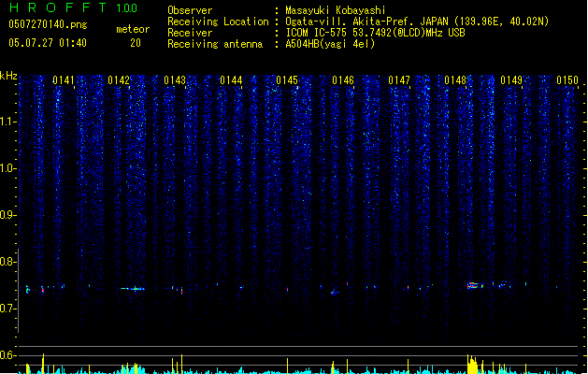Screen dimensions: 588x374
Task: Click the long horizontal echo after 0142
Action: (133, 289)
